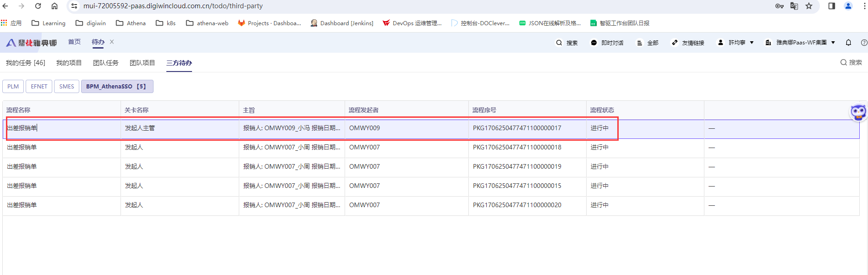868x275 pixels.
Task: Toggle the browser side panel icon
Action: [x=832, y=6]
